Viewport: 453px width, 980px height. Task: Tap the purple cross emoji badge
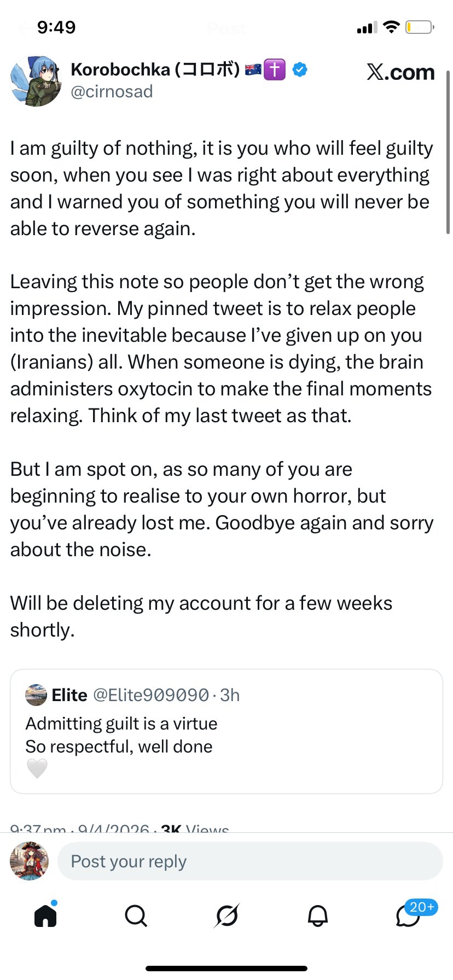tap(275, 69)
